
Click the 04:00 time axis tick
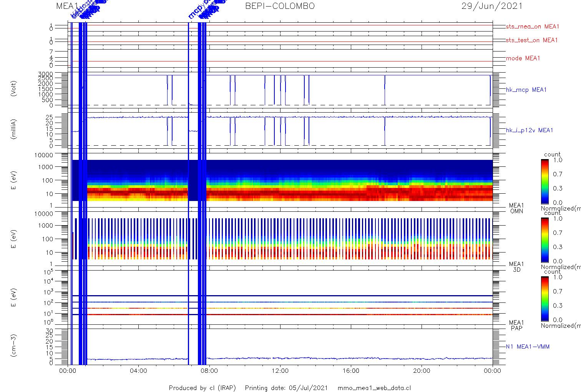pyautogui.click(x=138, y=371)
